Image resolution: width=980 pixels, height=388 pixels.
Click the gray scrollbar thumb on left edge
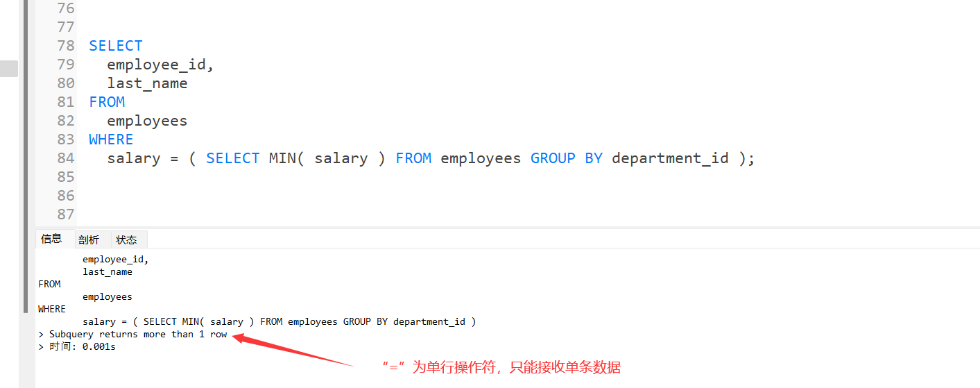9,68
